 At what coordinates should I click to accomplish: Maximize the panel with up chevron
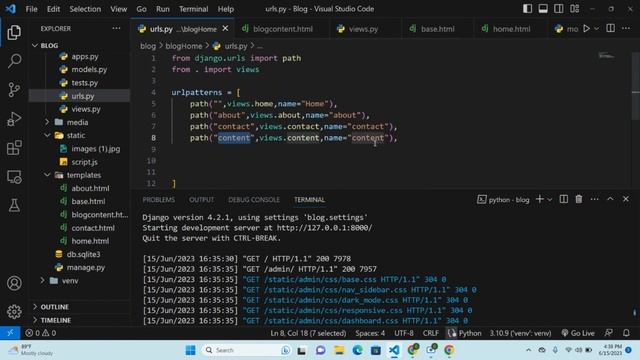point(610,199)
